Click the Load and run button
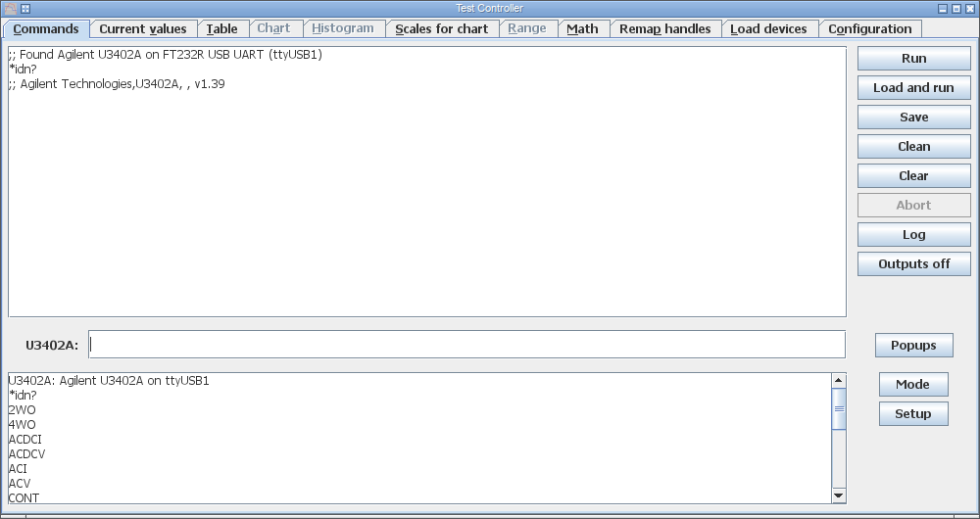980x519 pixels. (x=913, y=87)
